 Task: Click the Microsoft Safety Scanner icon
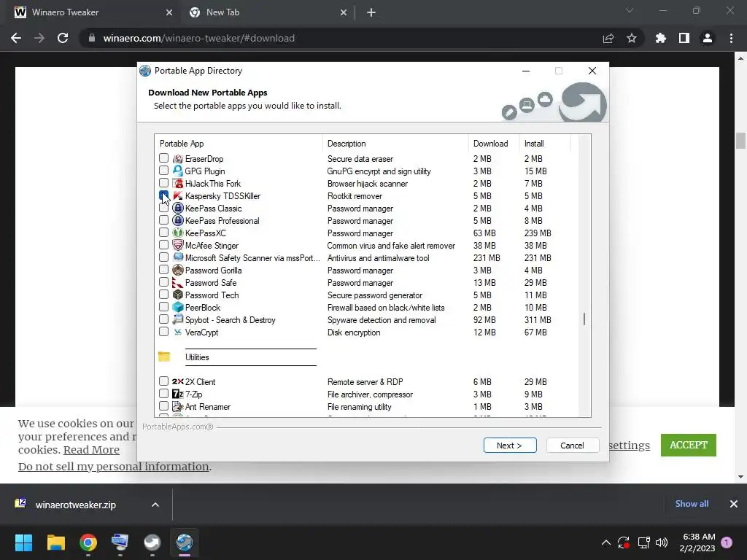(178, 257)
